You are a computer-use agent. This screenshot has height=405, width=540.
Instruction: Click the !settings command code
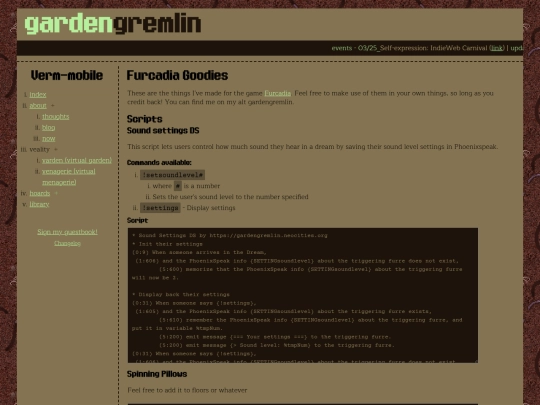160,208
